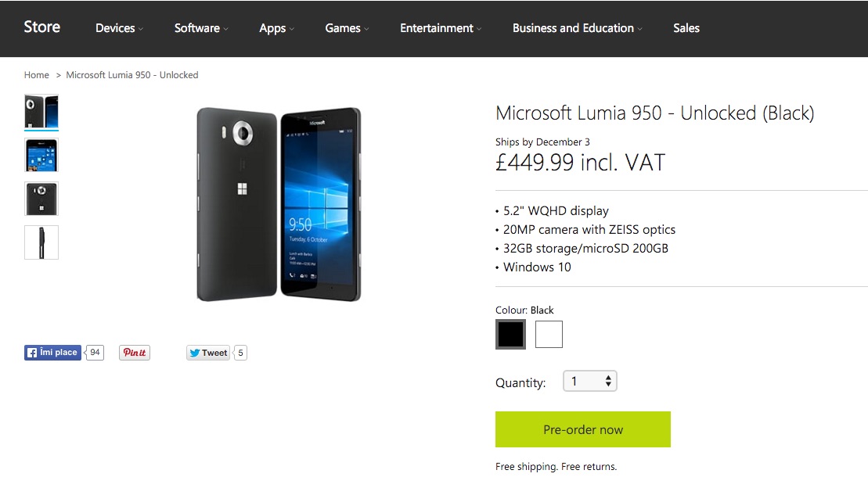The image size is (868, 488).
Task: Click the Store logo
Action: [x=42, y=27]
